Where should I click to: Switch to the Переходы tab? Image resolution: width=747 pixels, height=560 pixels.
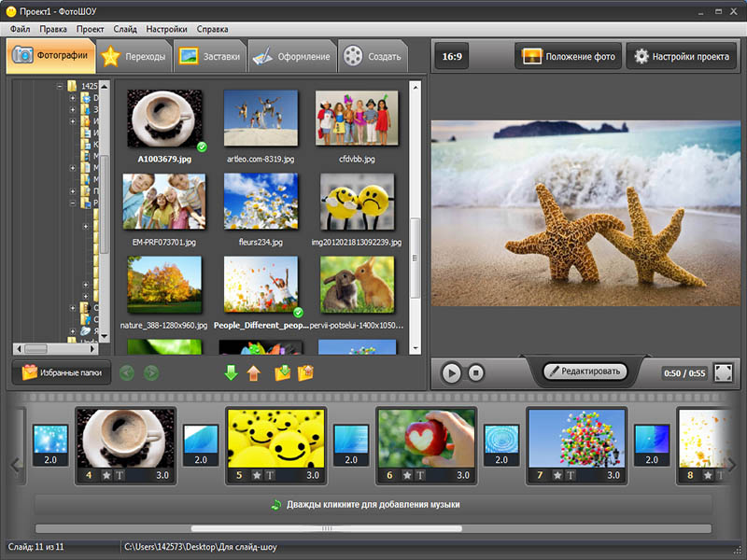(x=135, y=57)
